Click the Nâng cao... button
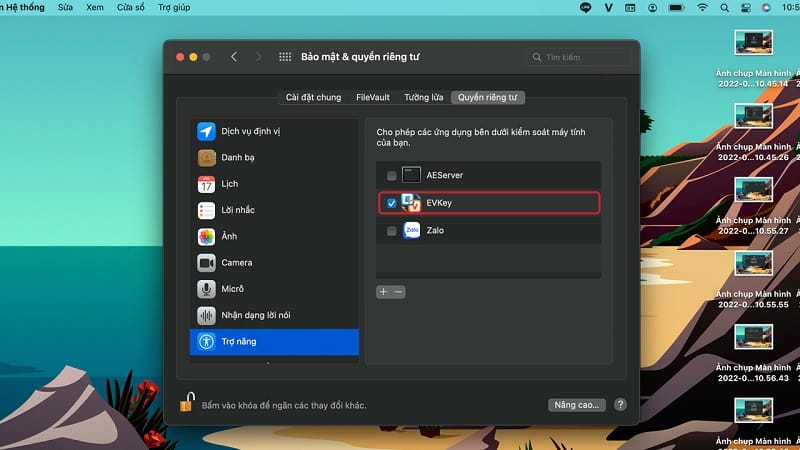800x450 pixels. (577, 405)
